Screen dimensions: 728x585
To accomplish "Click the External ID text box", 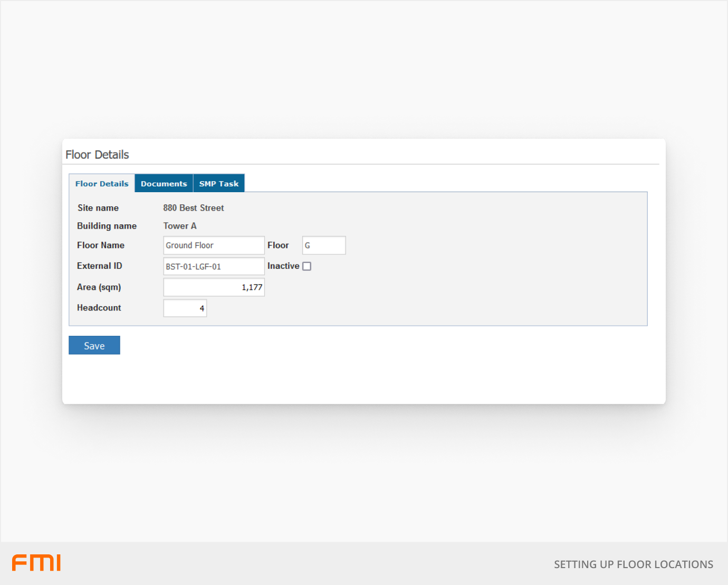I will 214,267.
